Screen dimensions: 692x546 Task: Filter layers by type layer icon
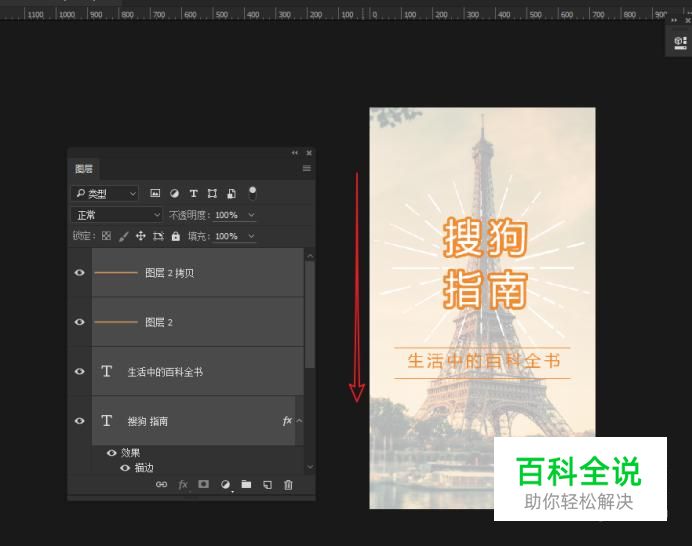click(193, 193)
